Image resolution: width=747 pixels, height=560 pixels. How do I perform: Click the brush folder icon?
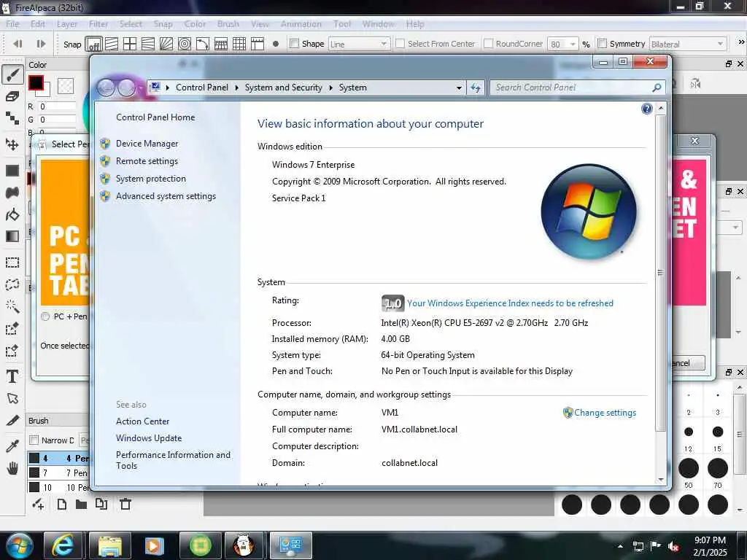pyautogui.click(x=81, y=504)
